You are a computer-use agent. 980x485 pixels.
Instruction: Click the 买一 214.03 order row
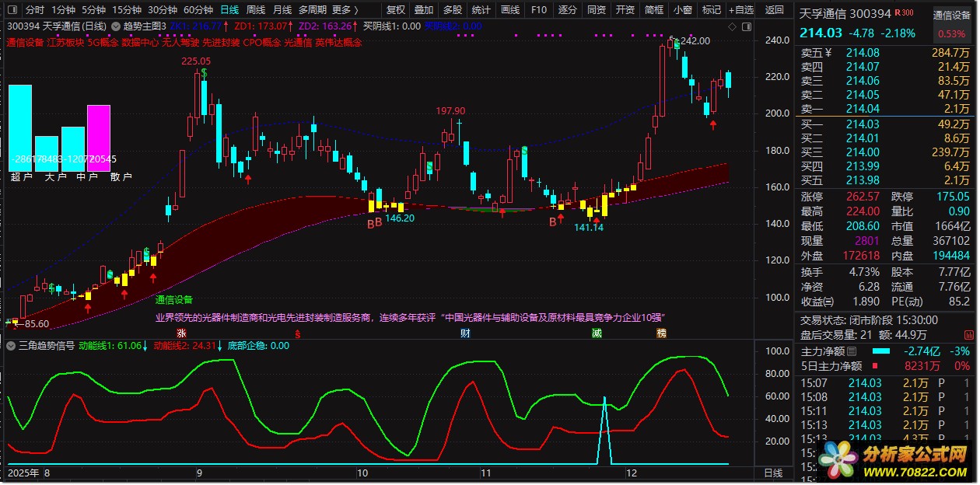pyautogui.click(x=885, y=124)
